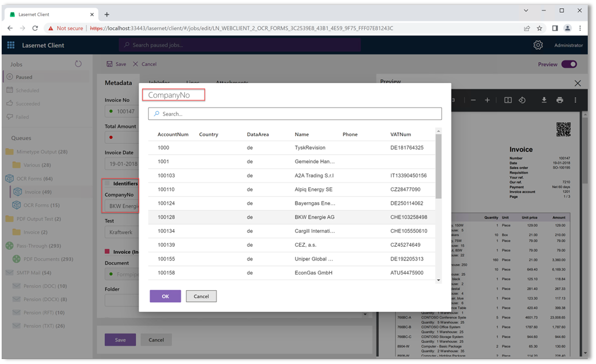Screen dimensions: 596x364
Task: Select the A2A Trading S.r.l row
Action: click(x=292, y=175)
